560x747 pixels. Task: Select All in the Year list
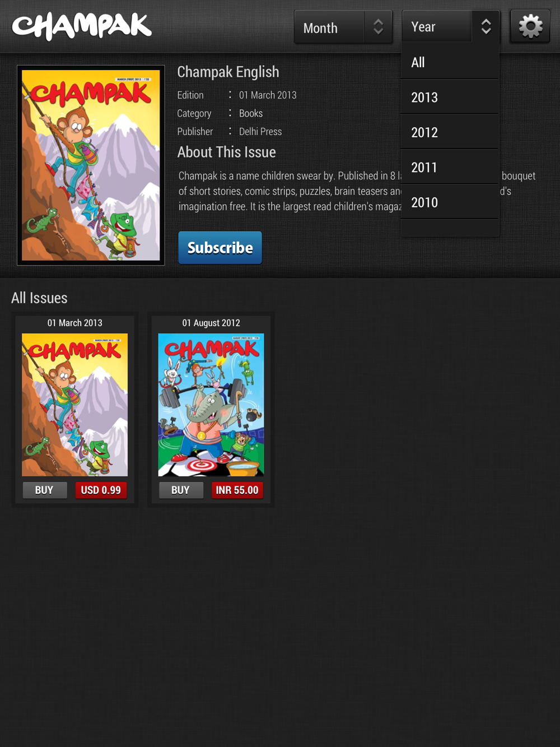point(450,62)
